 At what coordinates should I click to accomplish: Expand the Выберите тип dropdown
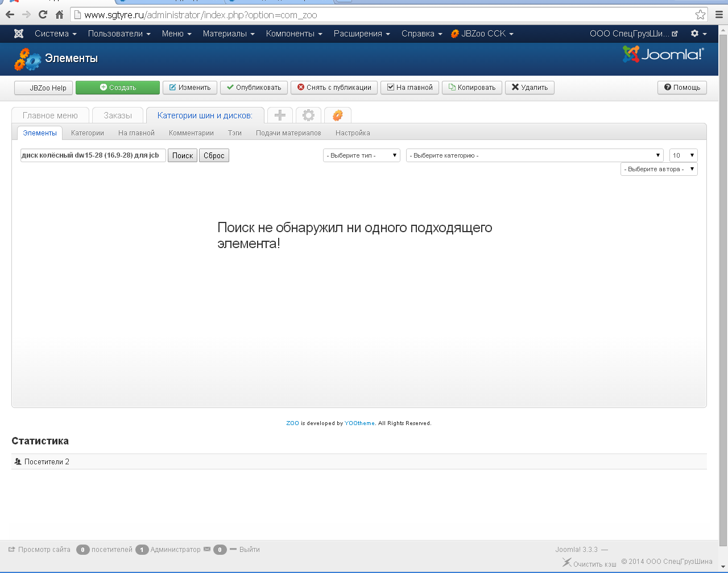tap(361, 155)
